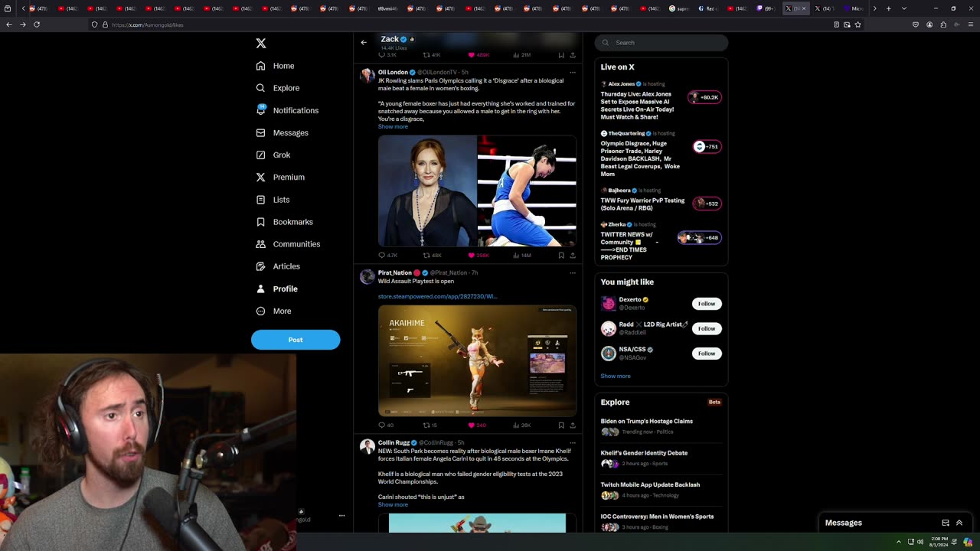Expand the Messages dock

959,523
